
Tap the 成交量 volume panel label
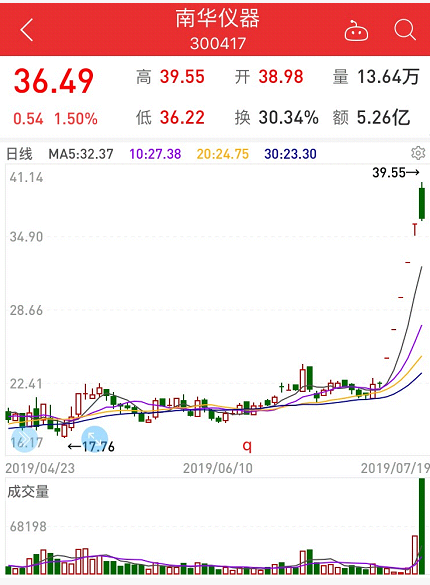coord(28,492)
